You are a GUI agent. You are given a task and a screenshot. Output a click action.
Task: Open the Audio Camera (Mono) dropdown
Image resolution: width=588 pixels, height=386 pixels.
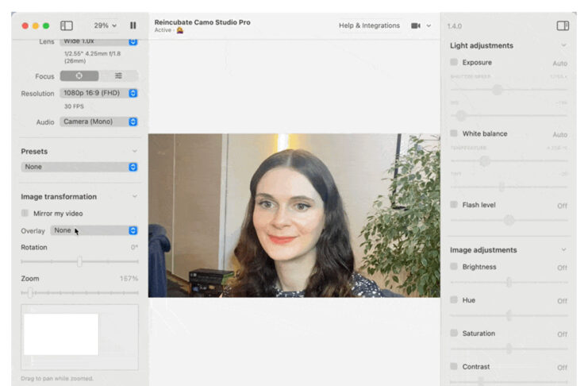click(98, 122)
